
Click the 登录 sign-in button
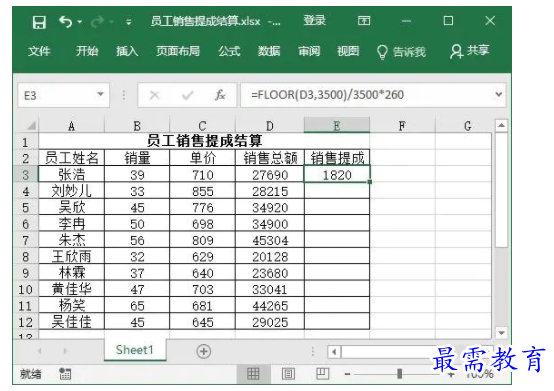pyautogui.click(x=314, y=21)
